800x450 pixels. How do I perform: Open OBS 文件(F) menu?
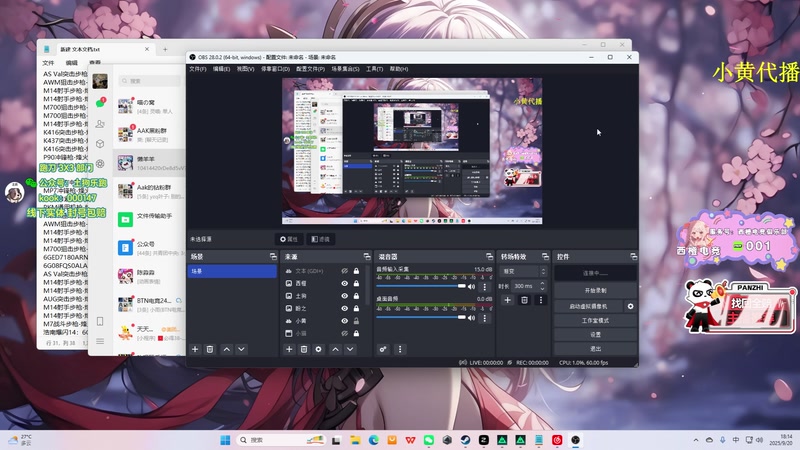point(198,69)
